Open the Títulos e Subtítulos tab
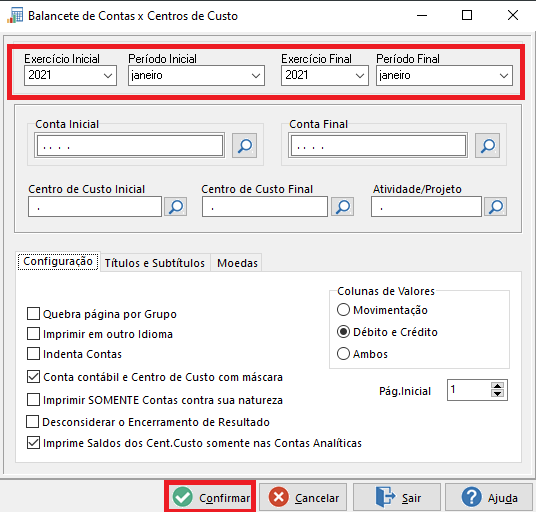This screenshot has height=512, width=536. coord(155,263)
